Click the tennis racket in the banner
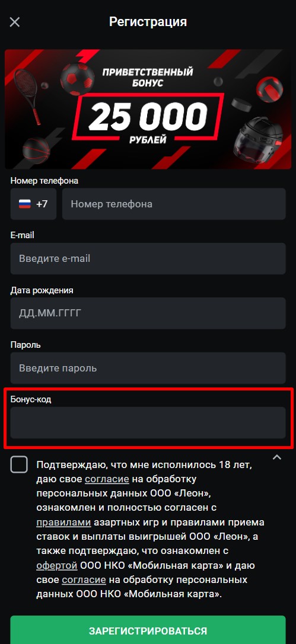The image size is (296, 644). click(27, 96)
